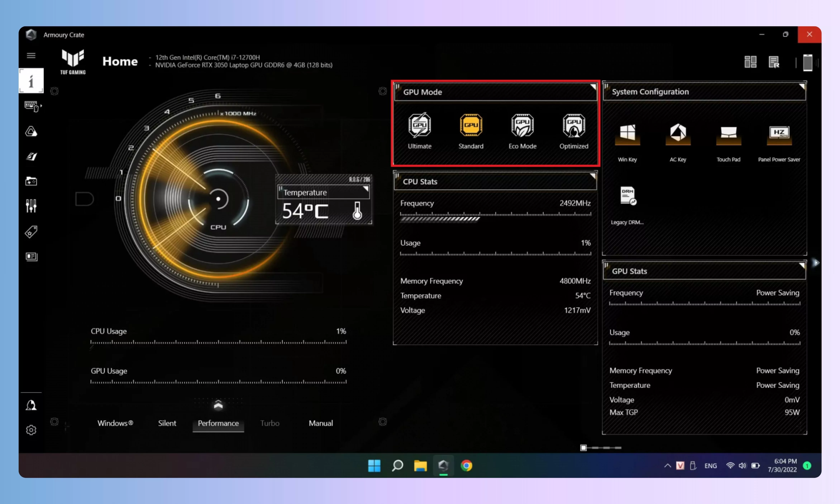Open the mobile app pairing icon top right
This screenshot has height=504, width=840.
tap(808, 62)
